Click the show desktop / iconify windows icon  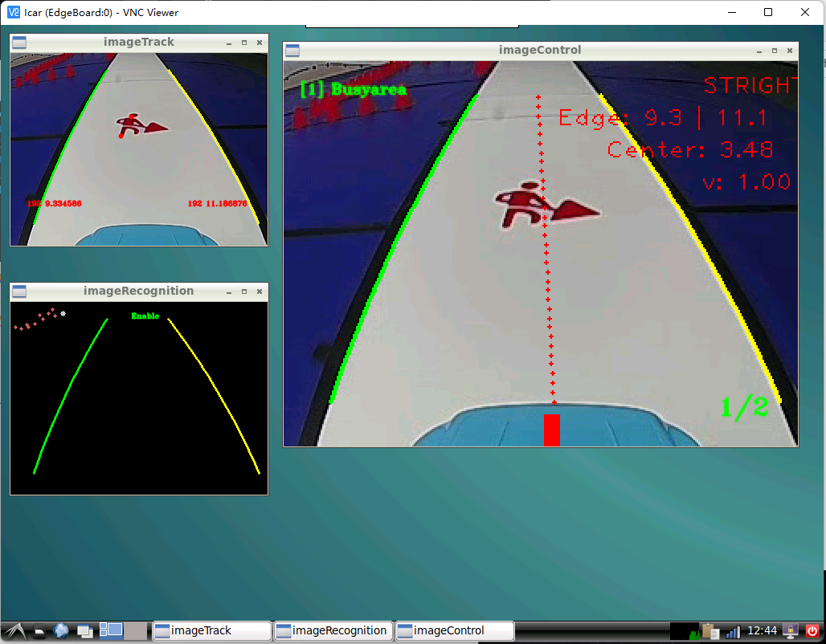click(x=84, y=631)
